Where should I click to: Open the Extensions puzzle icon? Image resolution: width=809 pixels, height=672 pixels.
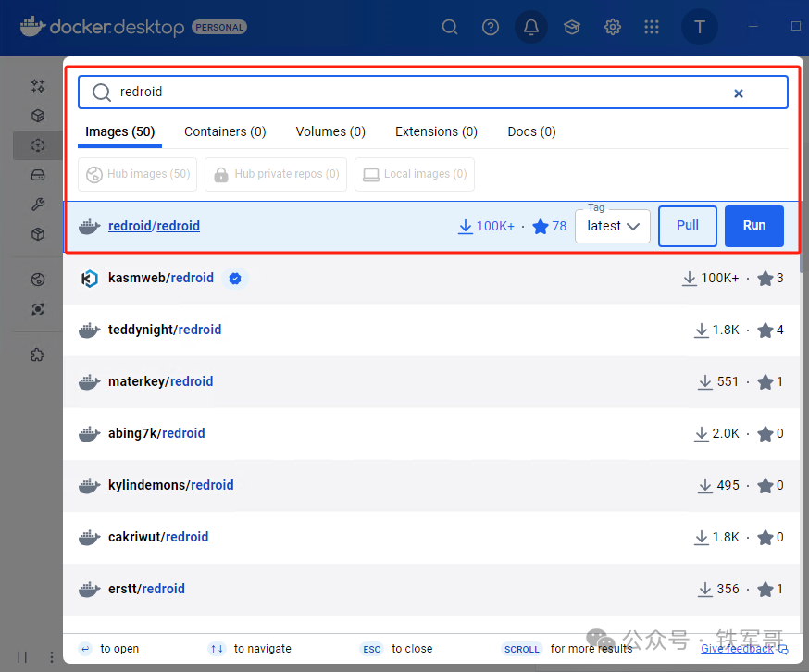pyautogui.click(x=38, y=354)
